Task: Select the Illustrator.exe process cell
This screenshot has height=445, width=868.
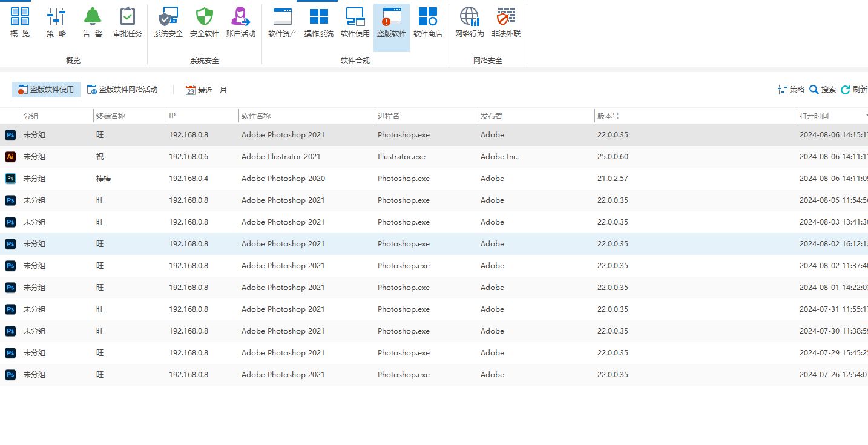Action: [401, 157]
